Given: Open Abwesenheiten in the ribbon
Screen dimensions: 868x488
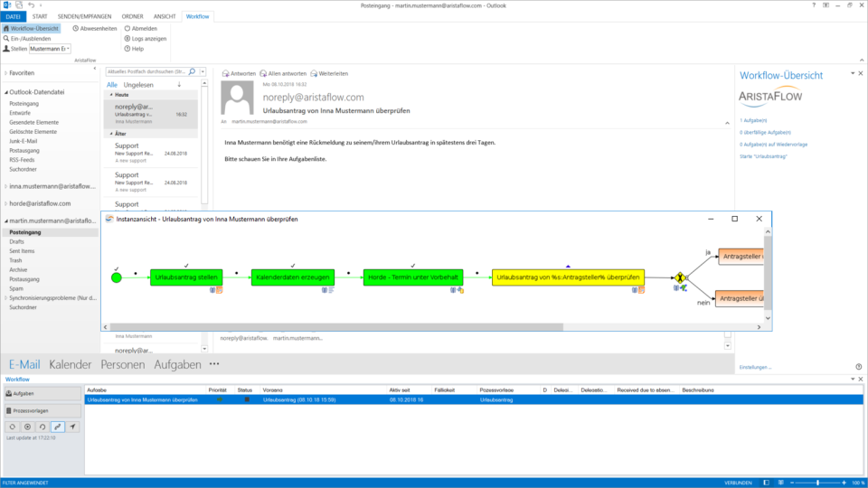Looking at the screenshot, I should pyautogui.click(x=95, y=28).
